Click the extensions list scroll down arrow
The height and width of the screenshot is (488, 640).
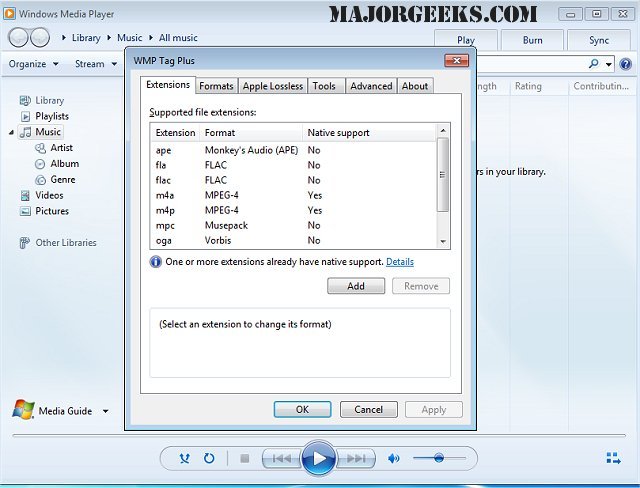point(443,242)
